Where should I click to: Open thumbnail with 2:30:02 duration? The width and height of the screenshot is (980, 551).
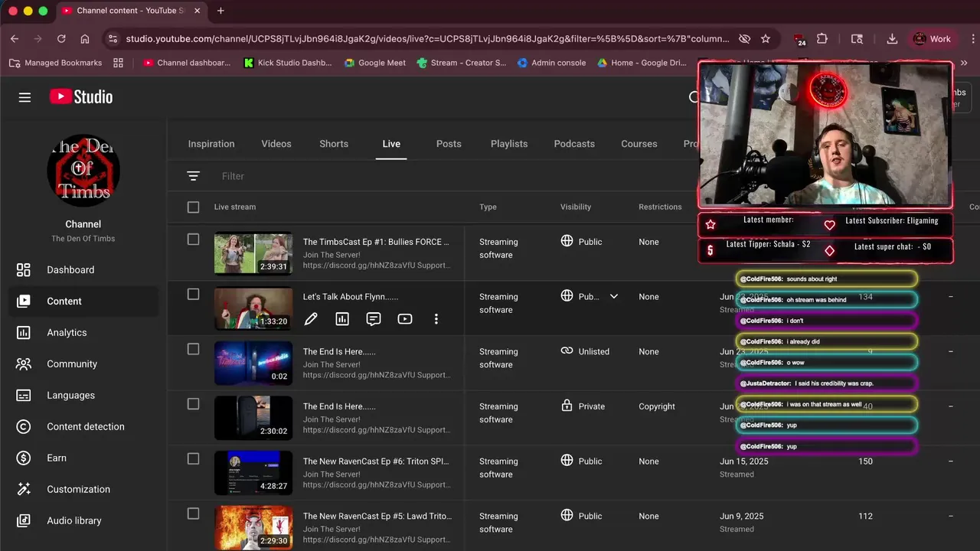coord(253,418)
